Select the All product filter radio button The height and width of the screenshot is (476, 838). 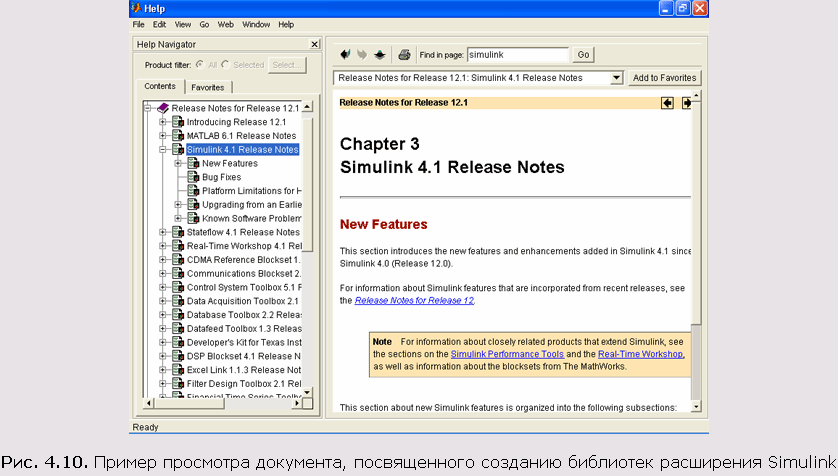coord(200,65)
